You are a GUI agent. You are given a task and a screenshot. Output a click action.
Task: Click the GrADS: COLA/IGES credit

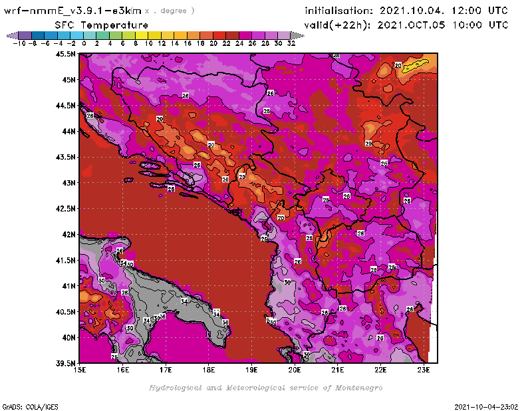[x=30, y=406]
